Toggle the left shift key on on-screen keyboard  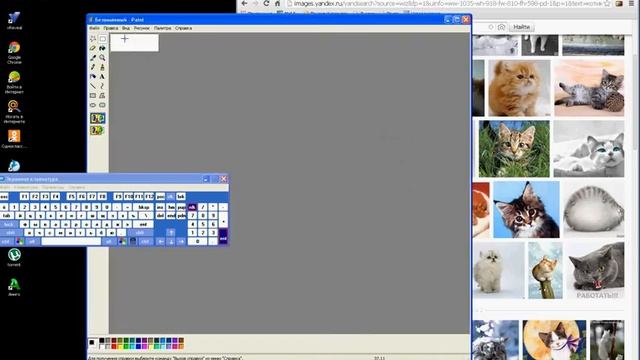pos(11,233)
